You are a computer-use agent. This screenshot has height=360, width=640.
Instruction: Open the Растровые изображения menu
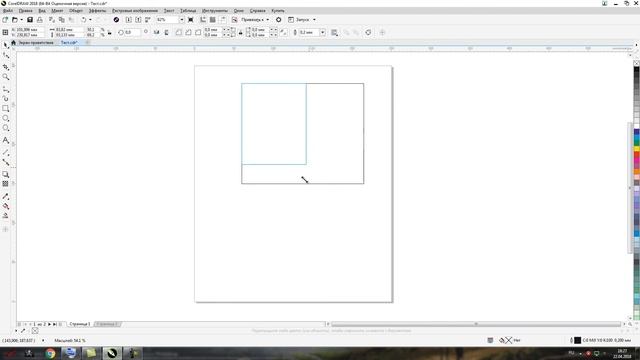(x=135, y=11)
